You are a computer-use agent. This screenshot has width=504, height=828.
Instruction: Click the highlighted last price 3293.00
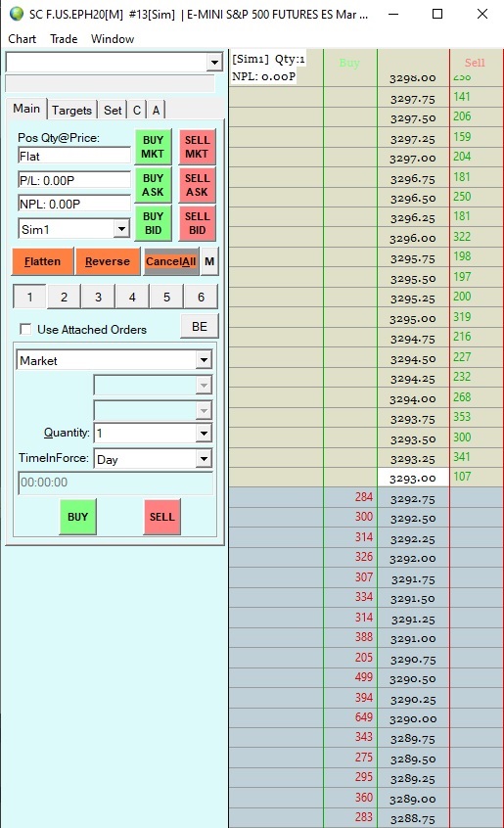pos(413,478)
